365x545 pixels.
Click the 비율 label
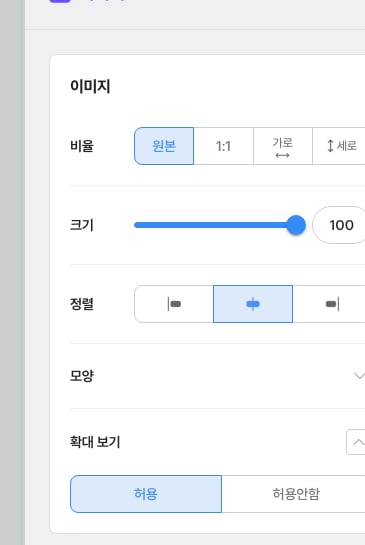click(x=82, y=146)
